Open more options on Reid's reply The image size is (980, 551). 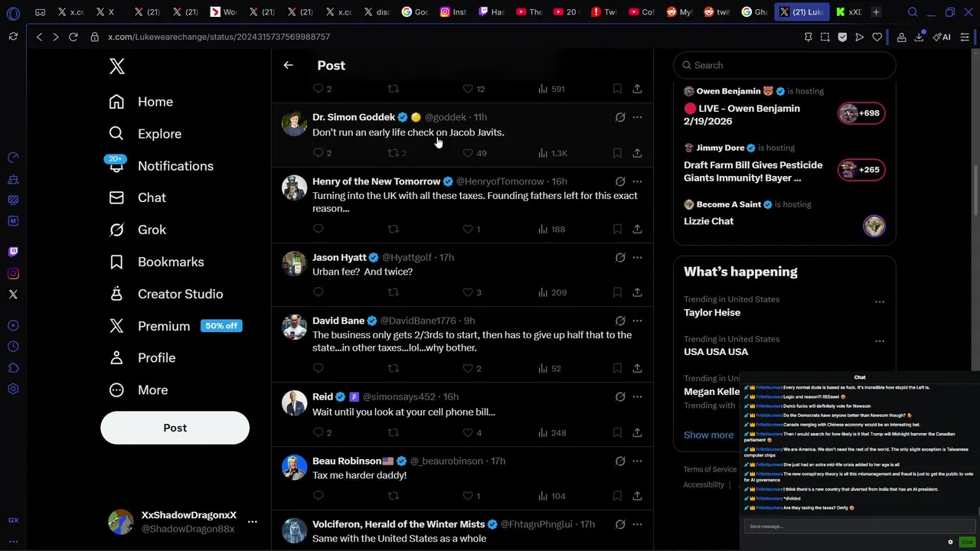637,396
